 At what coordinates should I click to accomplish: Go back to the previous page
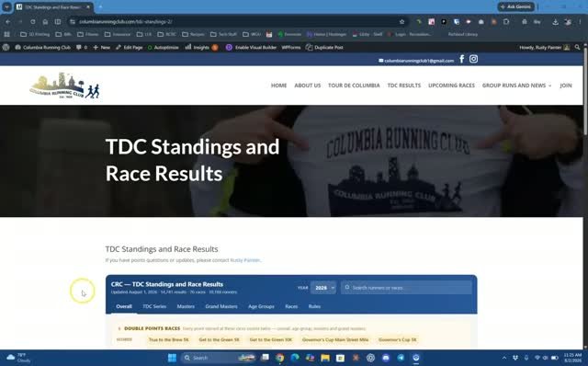(x=8, y=22)
